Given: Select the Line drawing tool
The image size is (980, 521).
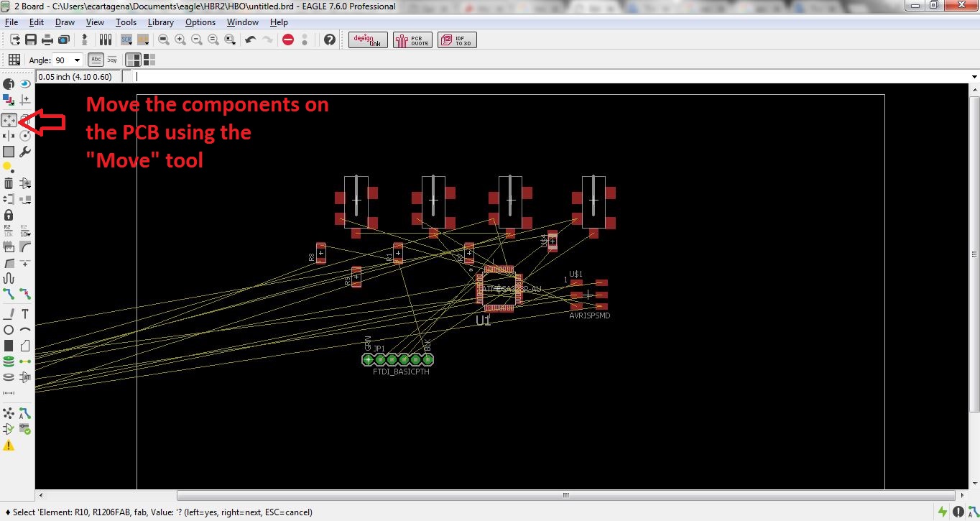Looking at the screenshot, I should pyautogui.click(x=9, y=313).
